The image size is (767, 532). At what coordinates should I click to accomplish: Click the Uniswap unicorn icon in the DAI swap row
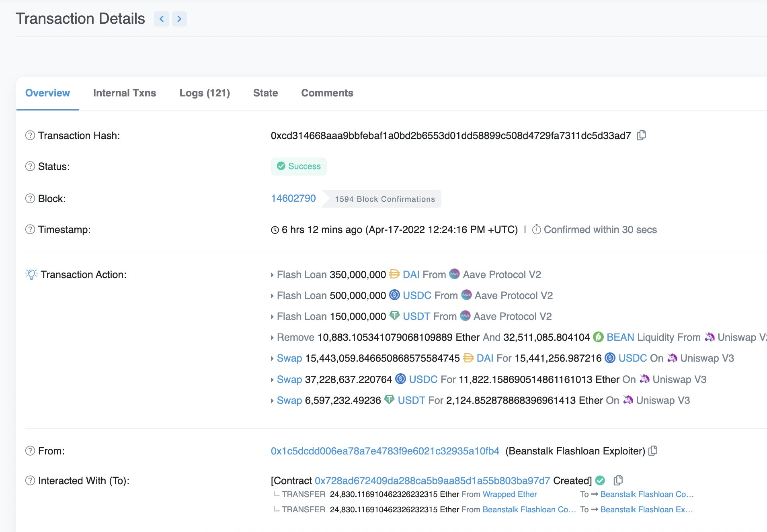tap(672, 358)
